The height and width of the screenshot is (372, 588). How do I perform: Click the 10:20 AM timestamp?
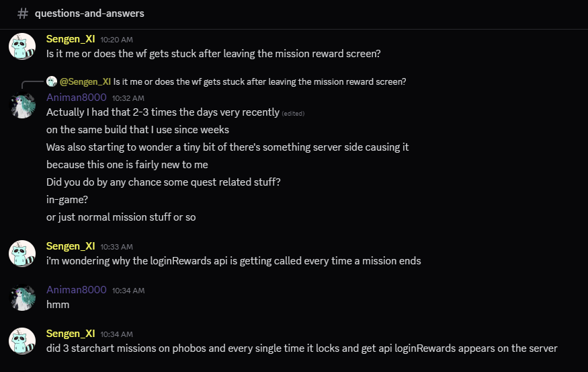point(116,40)
